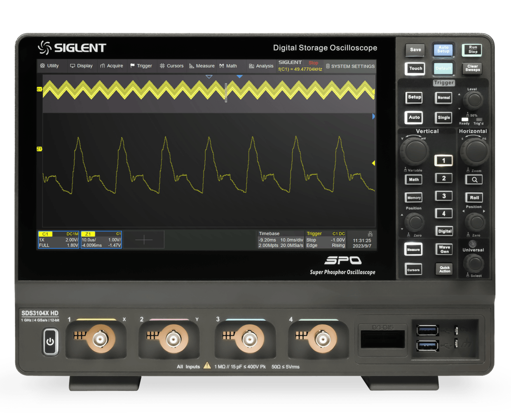This screenshot has height=420, width=511.
Task: Open the Acquire menu
Action: (x=111, y=66)
